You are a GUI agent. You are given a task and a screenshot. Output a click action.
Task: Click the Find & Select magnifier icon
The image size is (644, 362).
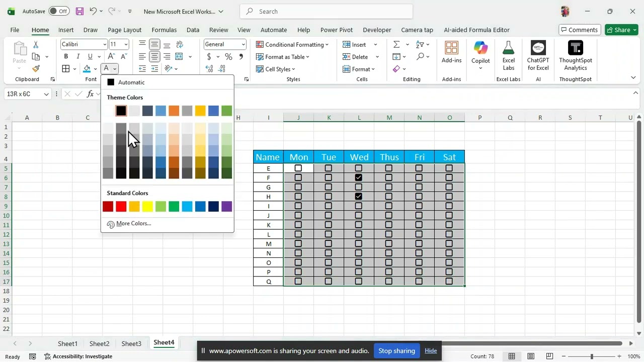pyautogui.click(x=420, y=56)
